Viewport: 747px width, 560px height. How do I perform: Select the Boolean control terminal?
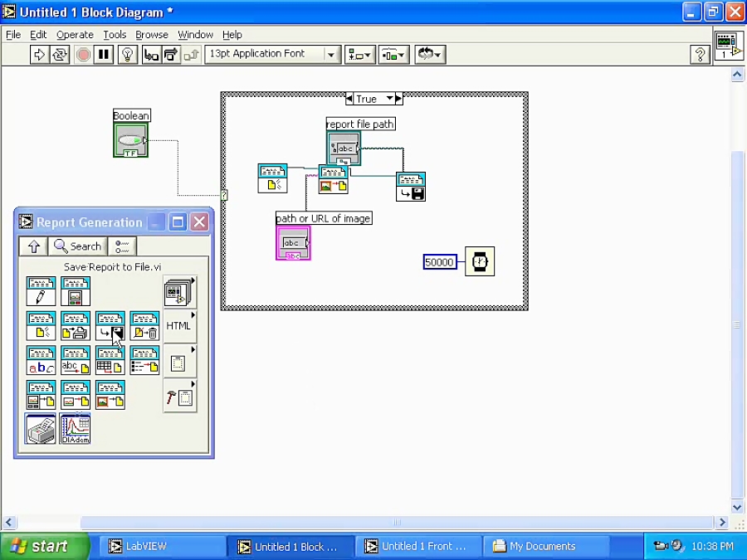[131, 140]
